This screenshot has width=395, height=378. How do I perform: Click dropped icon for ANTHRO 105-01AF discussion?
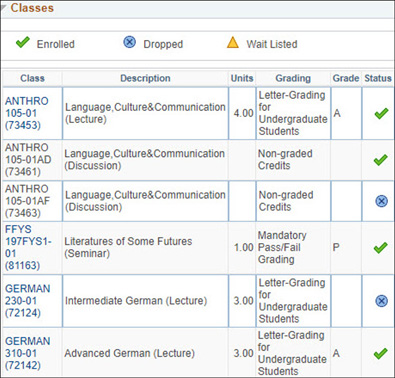(381, 201)
